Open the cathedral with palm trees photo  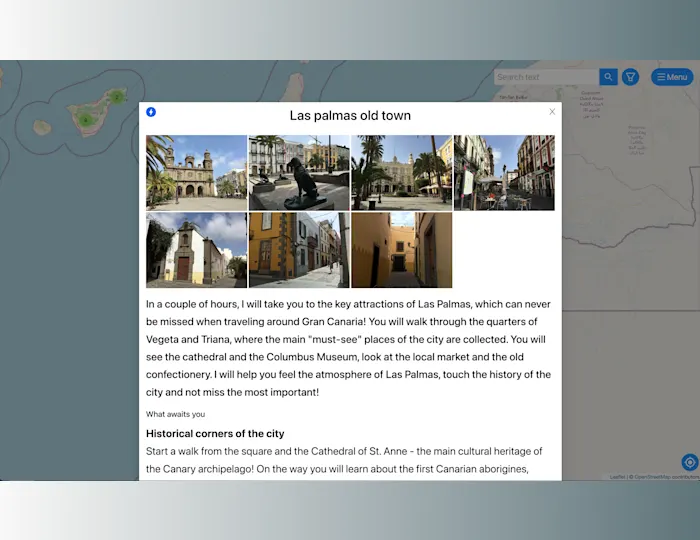(x=196, y=173)
